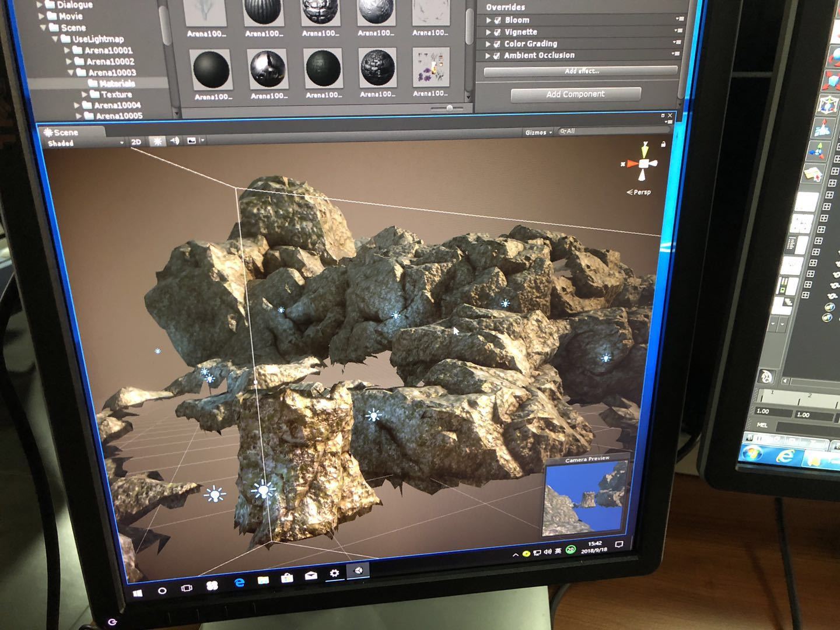Select the Arena10003 folder
The height and width of the screenshot is (630, 840).
tap(107, 72)
